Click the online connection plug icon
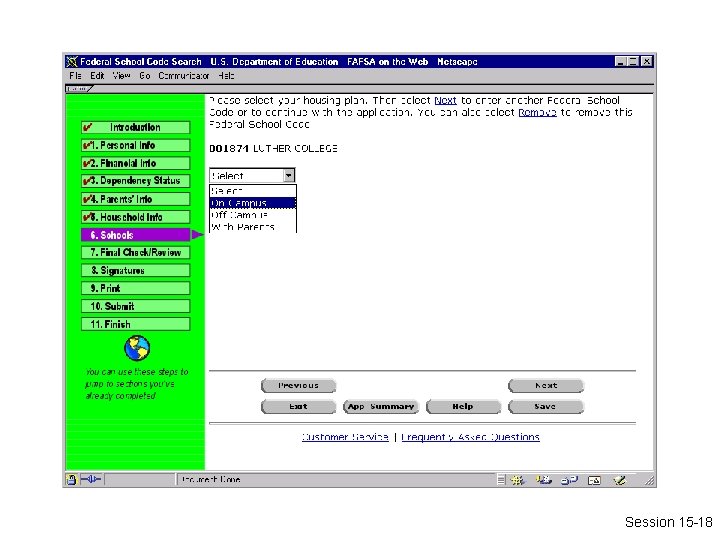720x540 pixels. [x=91, y=479]
